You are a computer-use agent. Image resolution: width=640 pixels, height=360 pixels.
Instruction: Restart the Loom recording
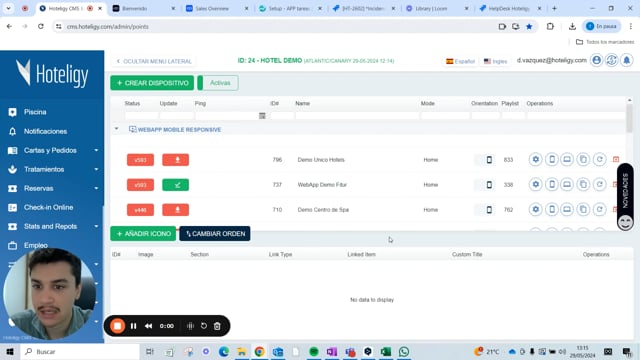click(204, 326)
